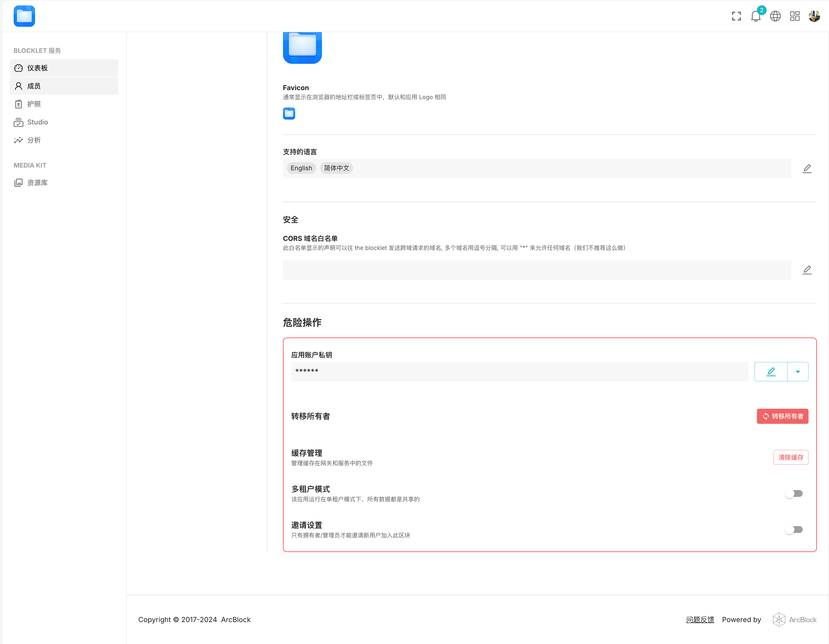
Task: Click the app logo in header
Action: [x=24, y=16]
